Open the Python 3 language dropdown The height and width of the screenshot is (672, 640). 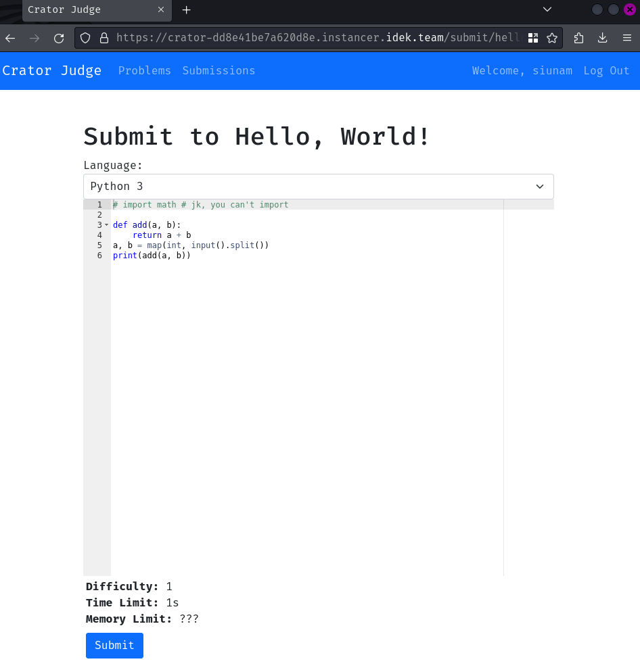click(319, 187)
